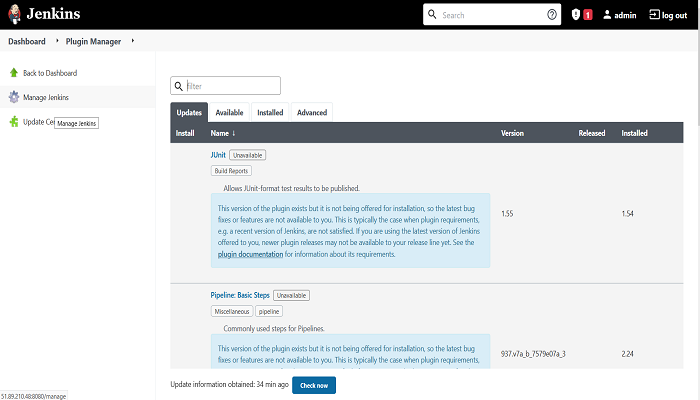Viewport: 700px width, 400px height.
Task: Switch to the Available tab
Action: pyautogui.click(x=229, y=112)
